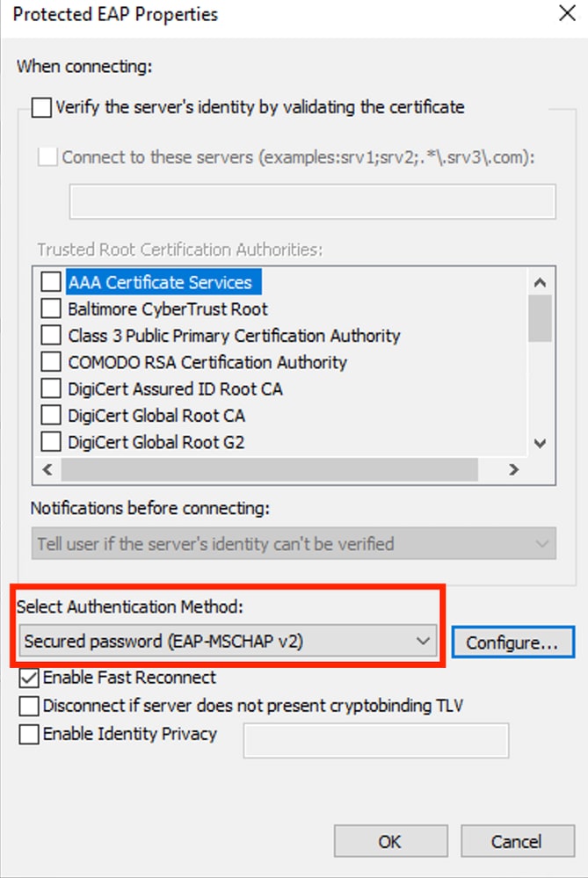Toggle Disconnect if no cryptobinding TLV
588x878 pixels.
click(x=29, y=706)
